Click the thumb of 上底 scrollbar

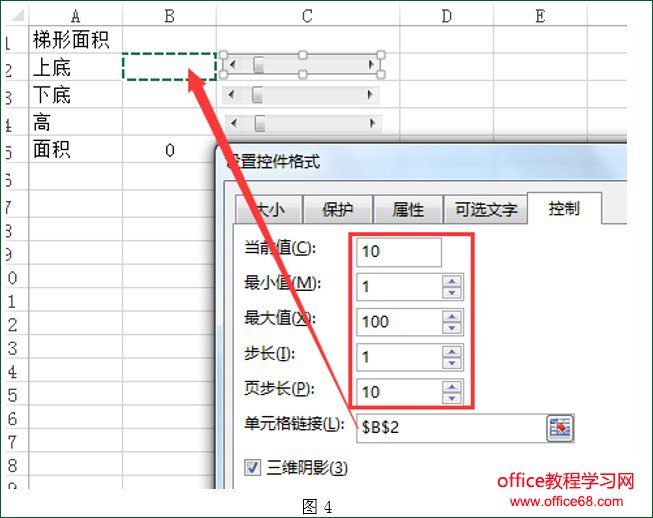pyautogui.click(x=259, y=65)
